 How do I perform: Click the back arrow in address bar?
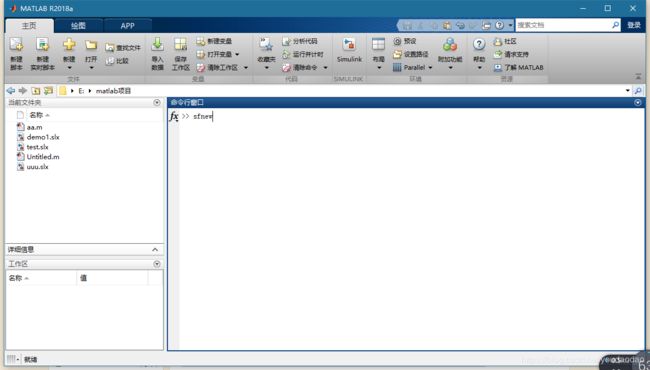point(11,90)
